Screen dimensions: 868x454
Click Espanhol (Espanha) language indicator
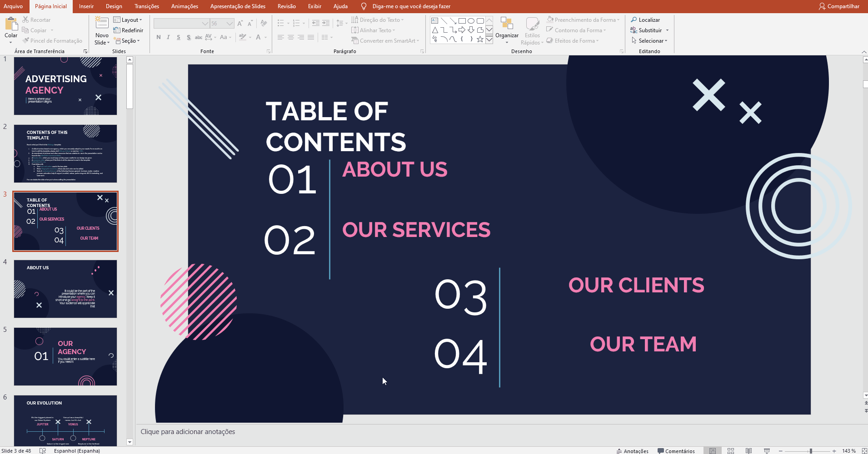(77, 451)
